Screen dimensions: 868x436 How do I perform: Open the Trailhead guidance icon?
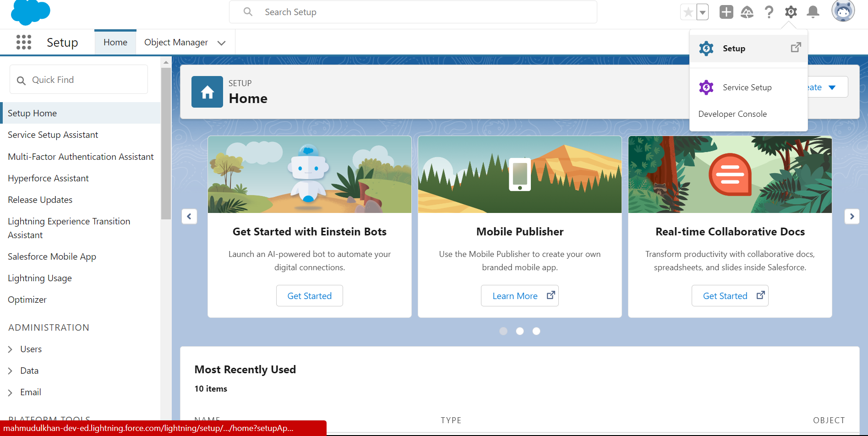747,12
